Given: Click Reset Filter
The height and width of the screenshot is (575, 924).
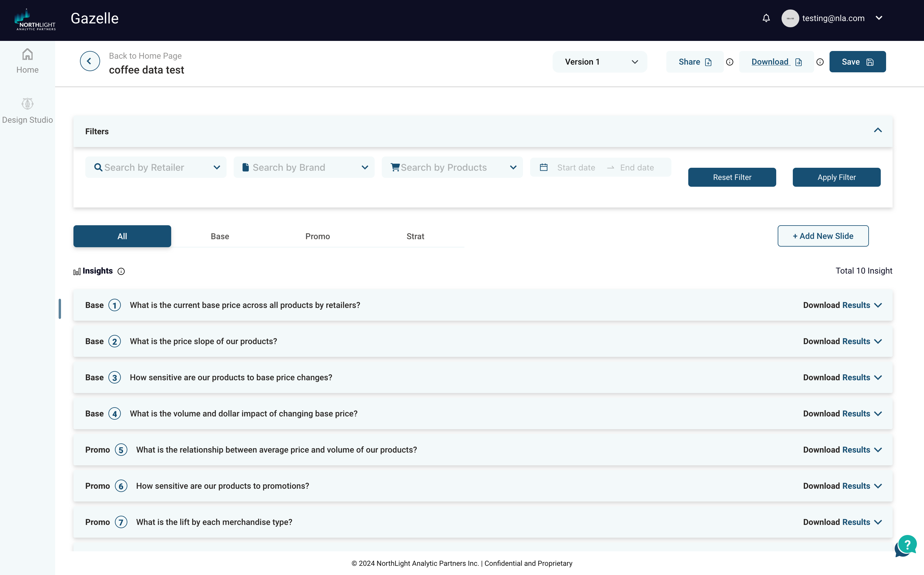Looking at the screenshot, I should pos(732,177).
